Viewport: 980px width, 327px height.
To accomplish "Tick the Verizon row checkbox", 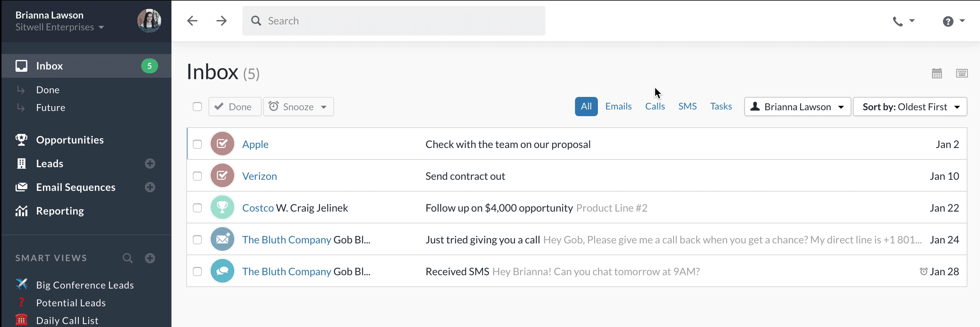I will pos(197,176).
